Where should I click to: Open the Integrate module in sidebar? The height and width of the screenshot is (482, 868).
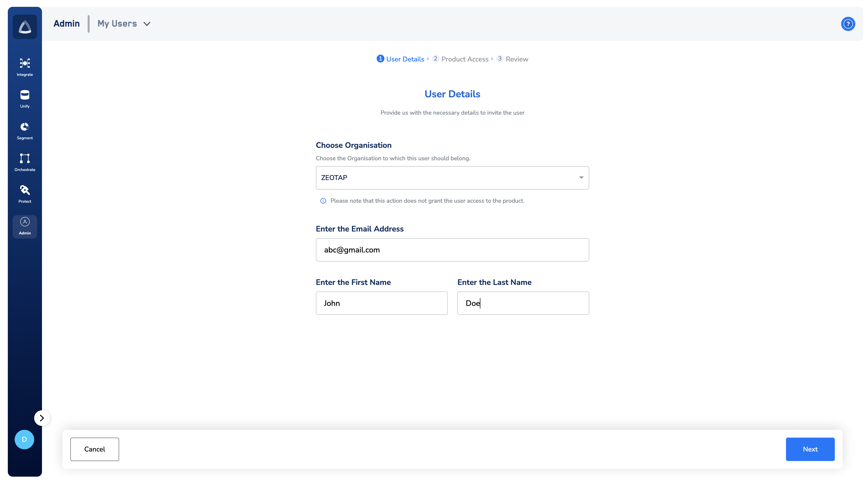click(25, 67)
